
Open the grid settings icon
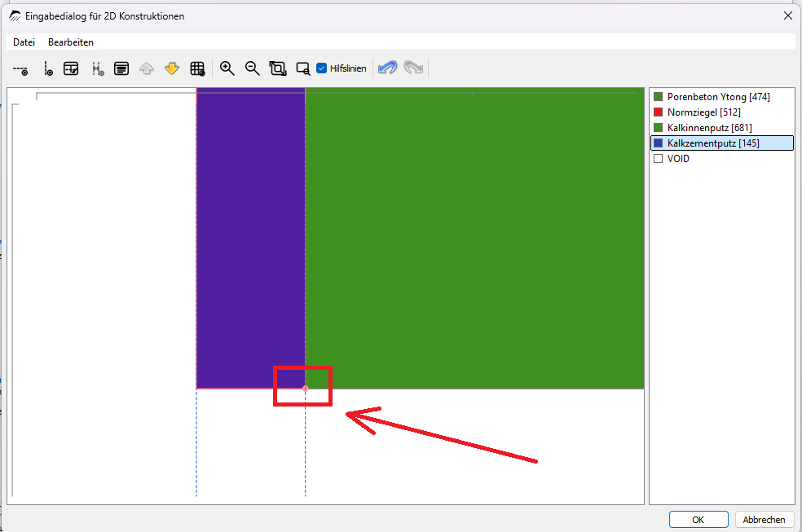[197, 68]
